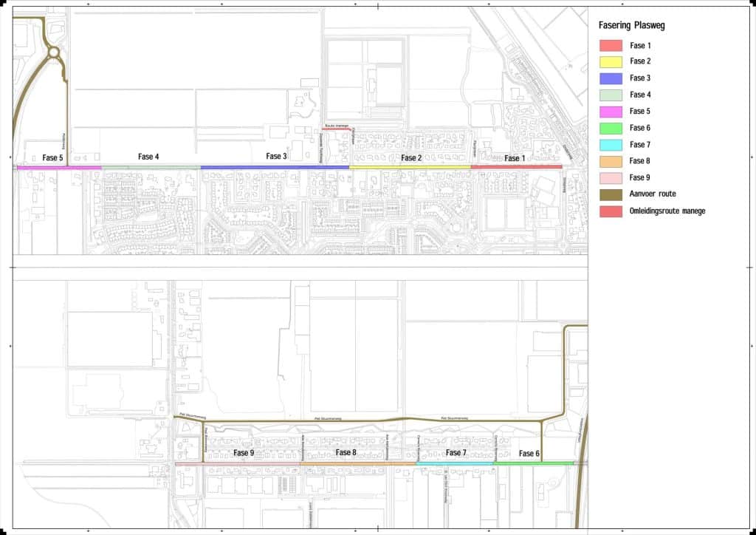This screenshot has width=756, height=535.
Task: Click the 'Omleidingsroute manege' legend text
Action: coord(667,211)
